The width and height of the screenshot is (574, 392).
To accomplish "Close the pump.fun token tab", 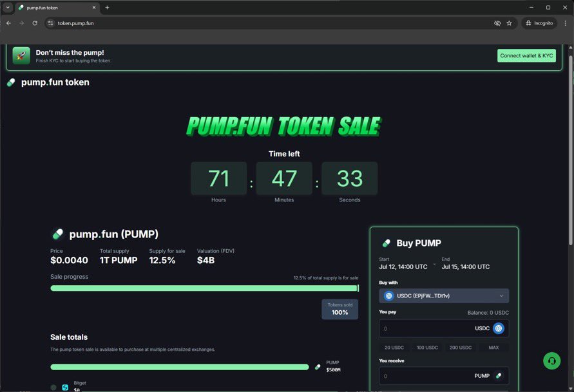I will point(94,7).
